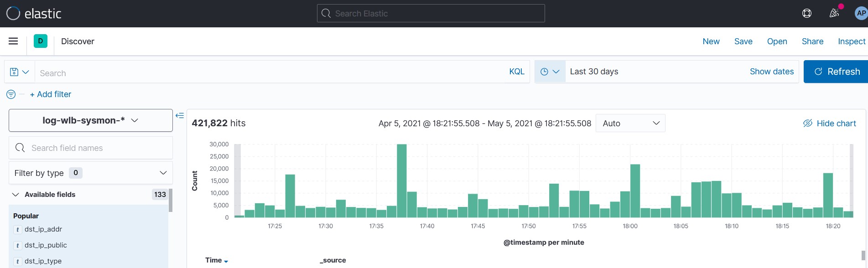Click New in the top menu

click(x=711, y=41)
